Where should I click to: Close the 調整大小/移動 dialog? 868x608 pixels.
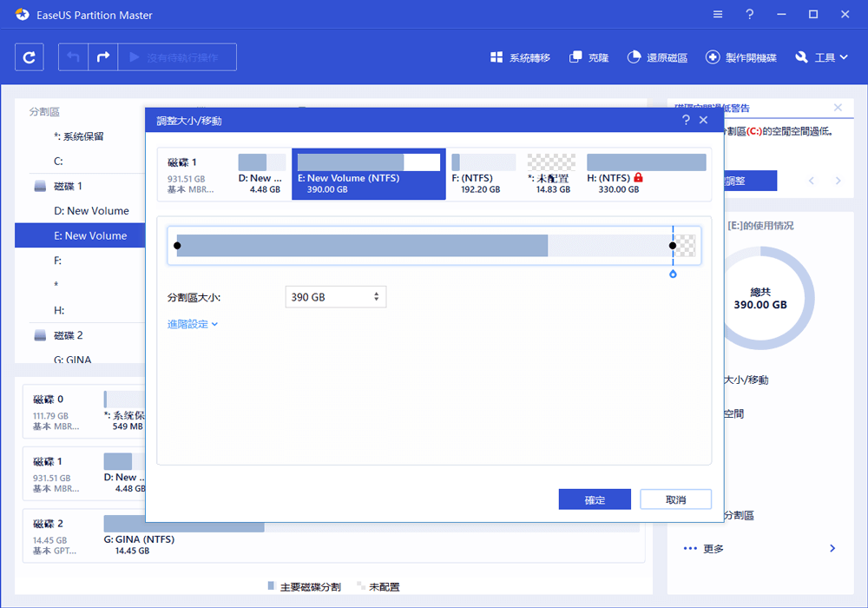(704, 120)
